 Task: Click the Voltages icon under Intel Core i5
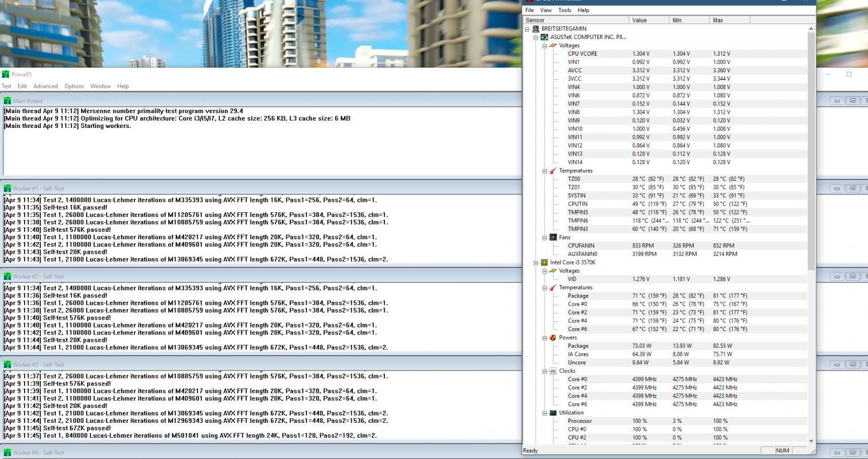tap(553, 271)
